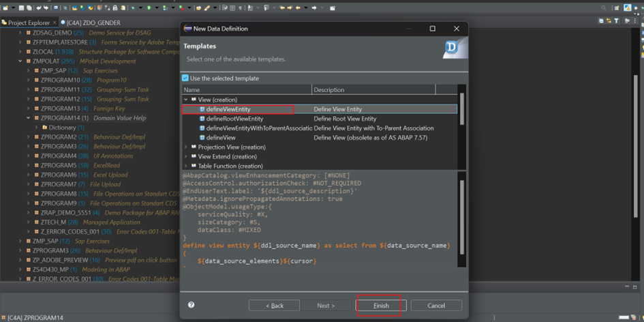Select ZFPTEMPLATESTORE package in Project Explorer
The image size is (644, 322).
pyautogui.click(x=61, y=42)
